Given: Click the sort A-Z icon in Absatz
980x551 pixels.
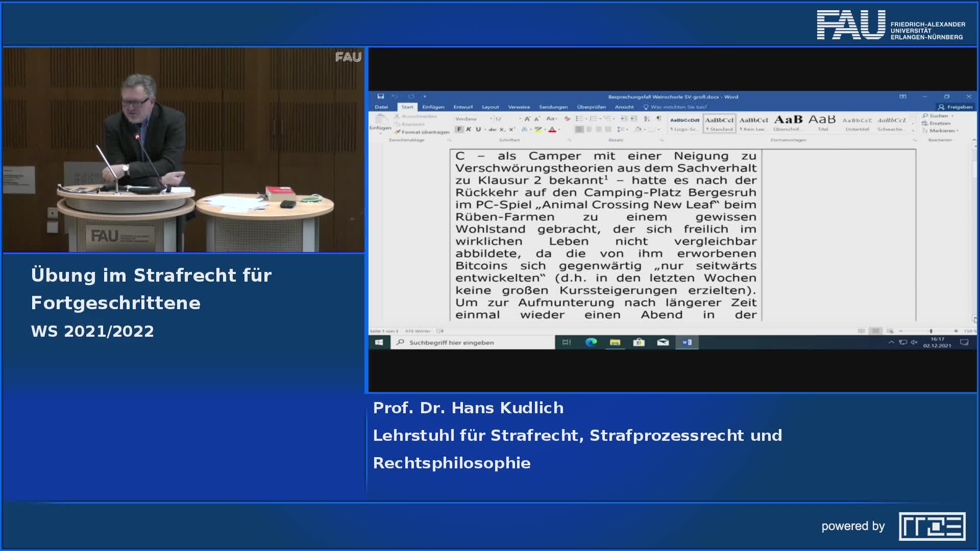Looking at the screenshot, I should pos(647,118).
